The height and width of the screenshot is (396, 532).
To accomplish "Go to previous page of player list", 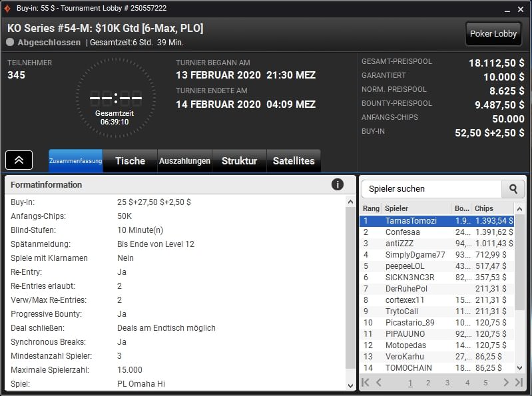I will coord(379,383).
